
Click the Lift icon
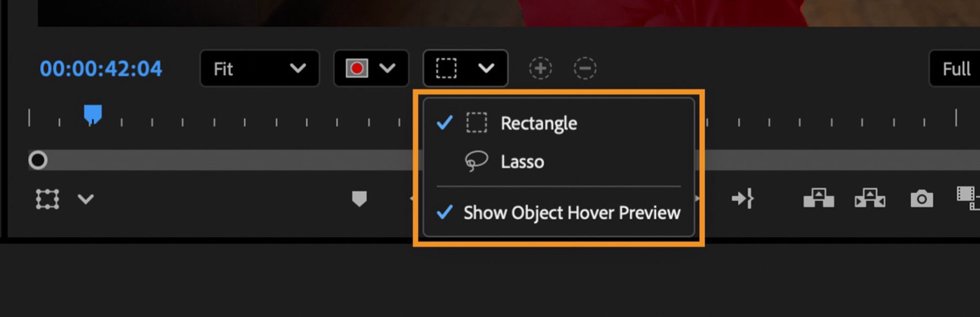pyautogui.click(x=819, y=199)
